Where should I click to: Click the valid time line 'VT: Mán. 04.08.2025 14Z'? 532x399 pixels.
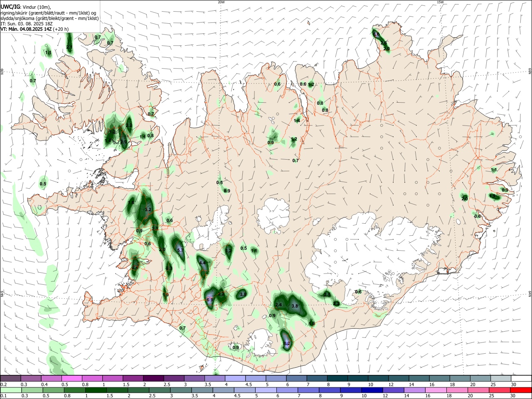coord(26,29)
